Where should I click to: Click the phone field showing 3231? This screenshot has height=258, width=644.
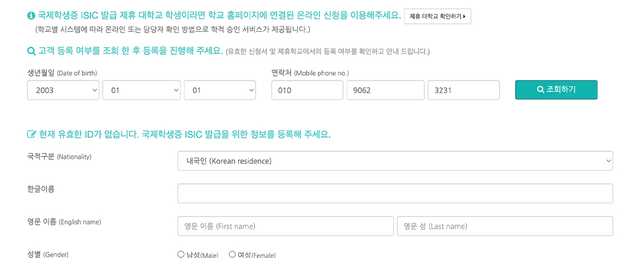[x=463, y=90]
